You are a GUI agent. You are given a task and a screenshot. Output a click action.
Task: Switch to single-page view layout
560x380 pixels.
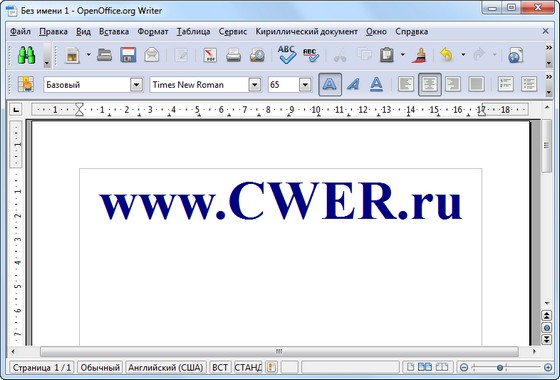411,367
